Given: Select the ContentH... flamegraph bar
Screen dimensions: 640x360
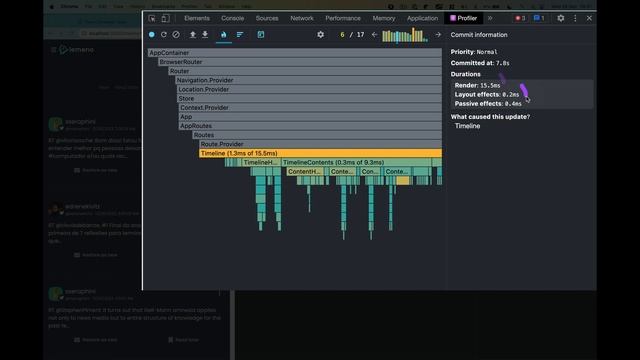Looking at the screenshot, I should (305, 171).
